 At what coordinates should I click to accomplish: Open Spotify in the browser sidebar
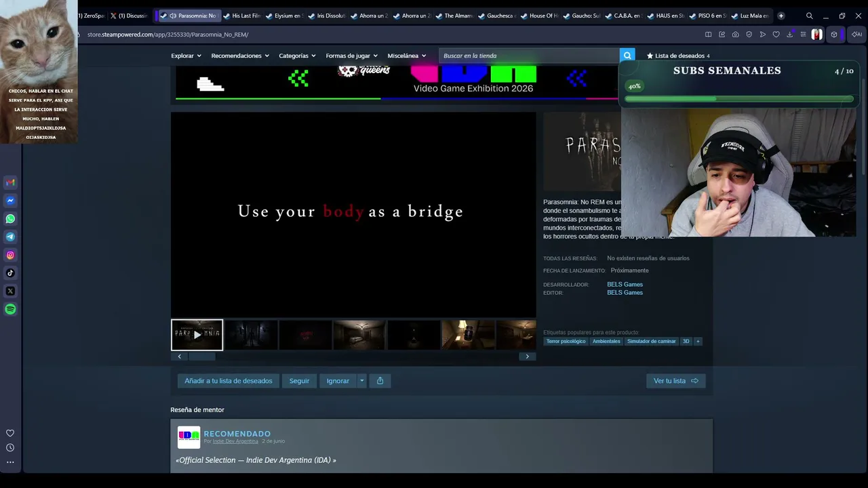pos(10,309)
